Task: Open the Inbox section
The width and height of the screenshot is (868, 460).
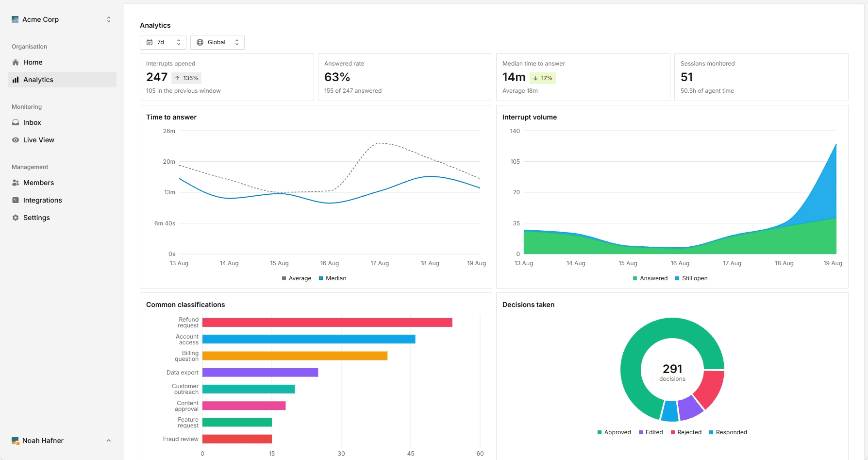Action: (x=62, y=122)
